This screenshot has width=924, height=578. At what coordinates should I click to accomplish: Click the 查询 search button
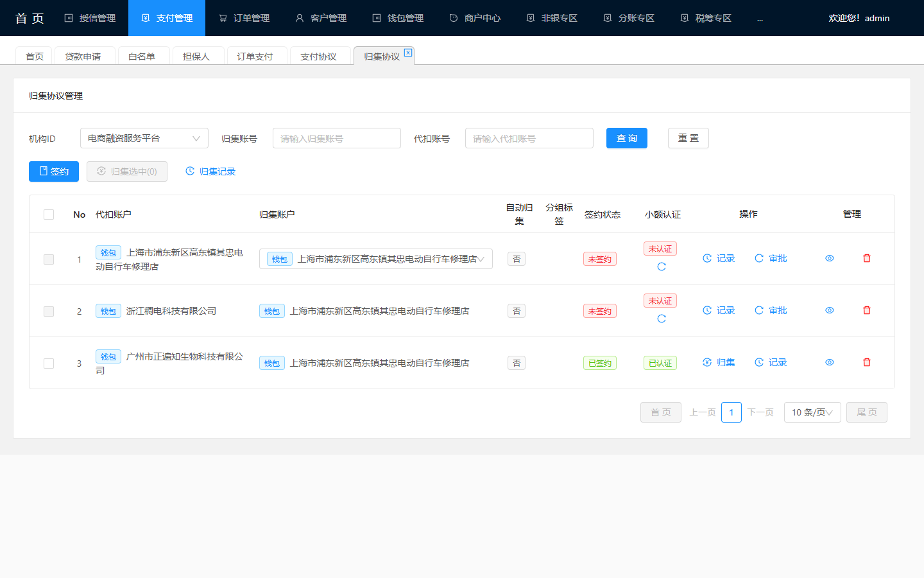click(x=627, y=138)
